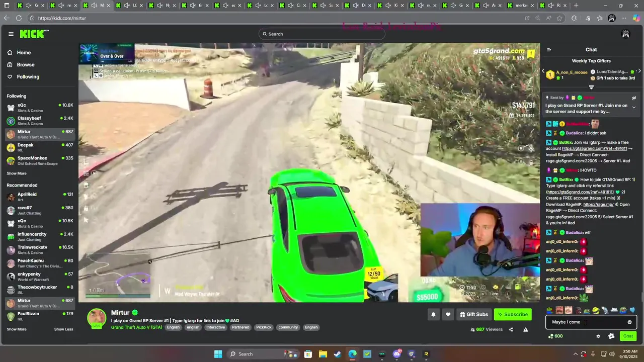Screen dimensions: 644x362
Task: Go back in browser
Action: 6,18
